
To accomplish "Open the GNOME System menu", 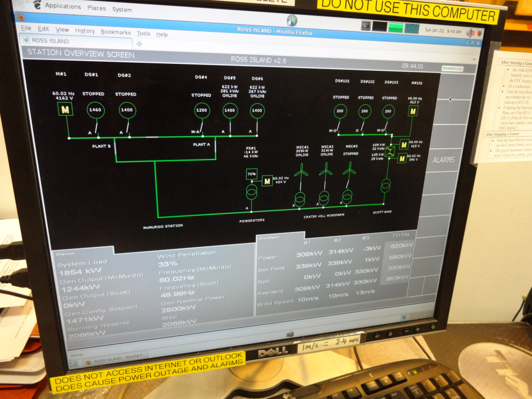I will (122, 10).
